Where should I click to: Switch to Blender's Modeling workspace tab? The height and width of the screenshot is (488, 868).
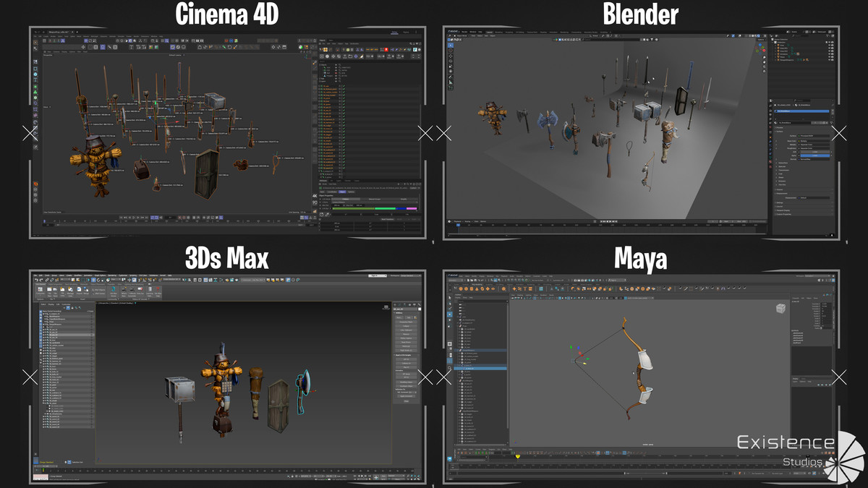pos(499,33)
